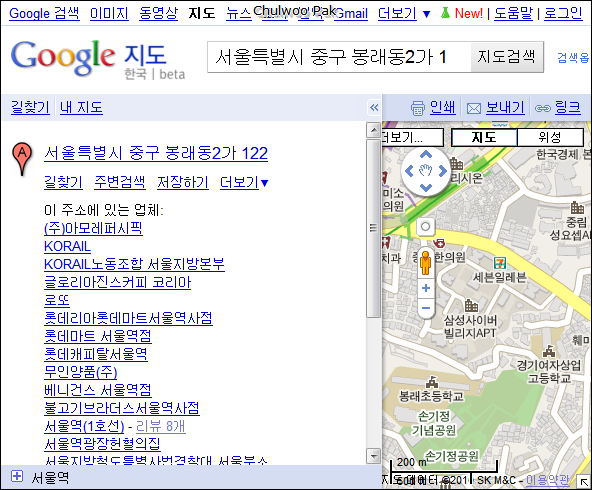This screenshot has width=592, height=490.
Task: Click 링크 link text
Action: click(568, 108)
